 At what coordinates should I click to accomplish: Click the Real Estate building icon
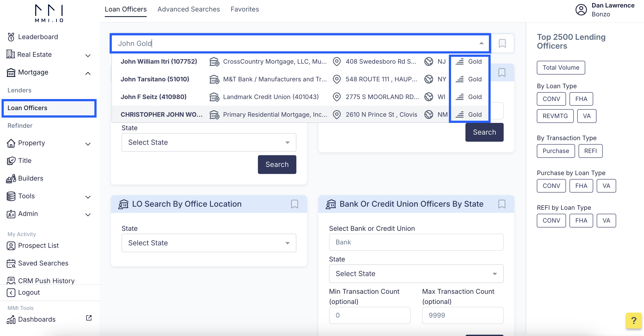coord(11,54)
